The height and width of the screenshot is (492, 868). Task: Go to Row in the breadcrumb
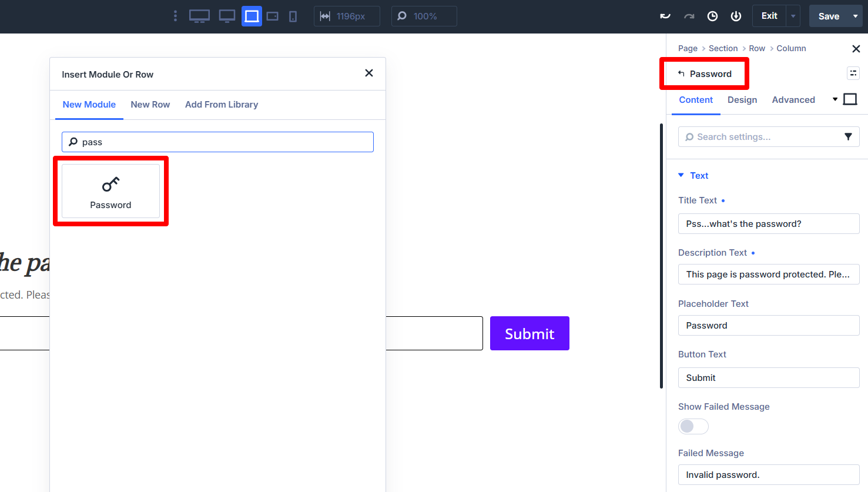(x=757, y=48)
